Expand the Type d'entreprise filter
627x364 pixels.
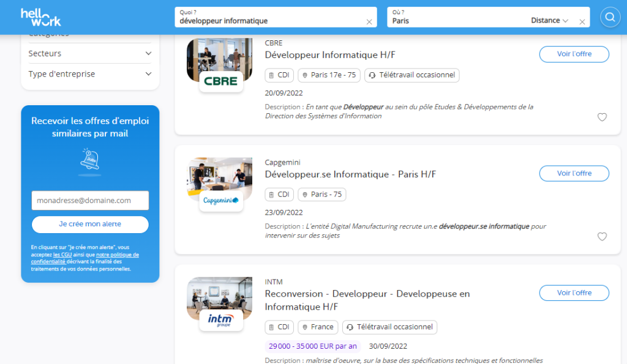(90, 74)
